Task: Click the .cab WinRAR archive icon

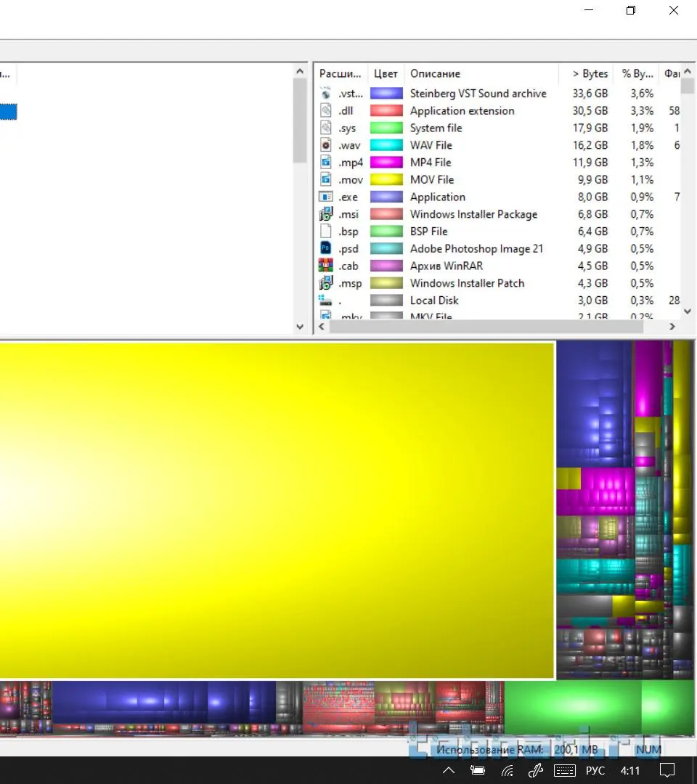Action: click(325, 266)
